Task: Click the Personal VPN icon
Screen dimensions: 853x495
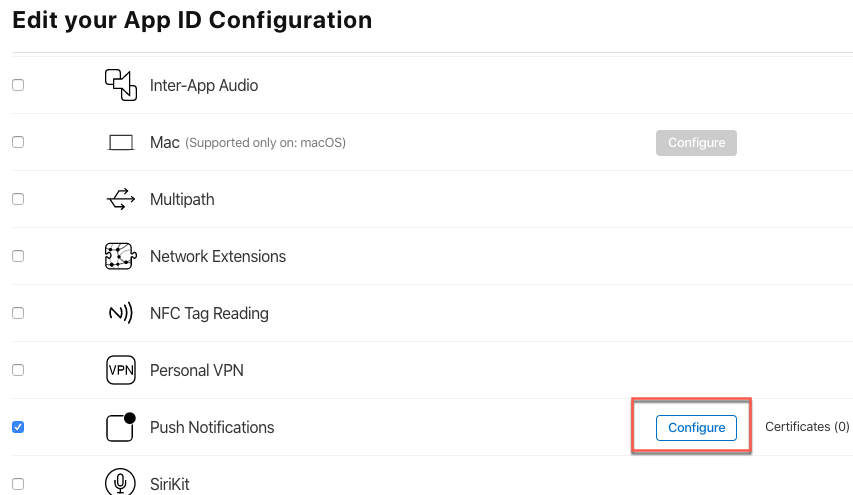Action: [121, 370]
